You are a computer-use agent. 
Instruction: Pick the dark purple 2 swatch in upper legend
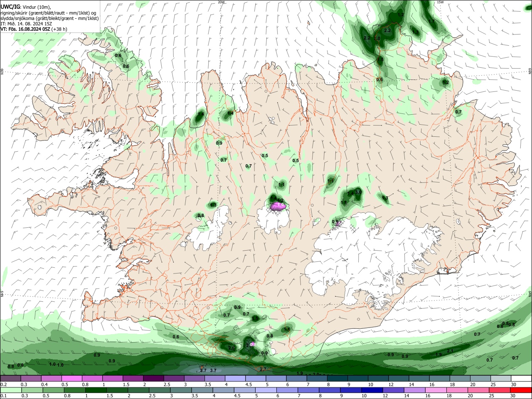click(153, 378)
